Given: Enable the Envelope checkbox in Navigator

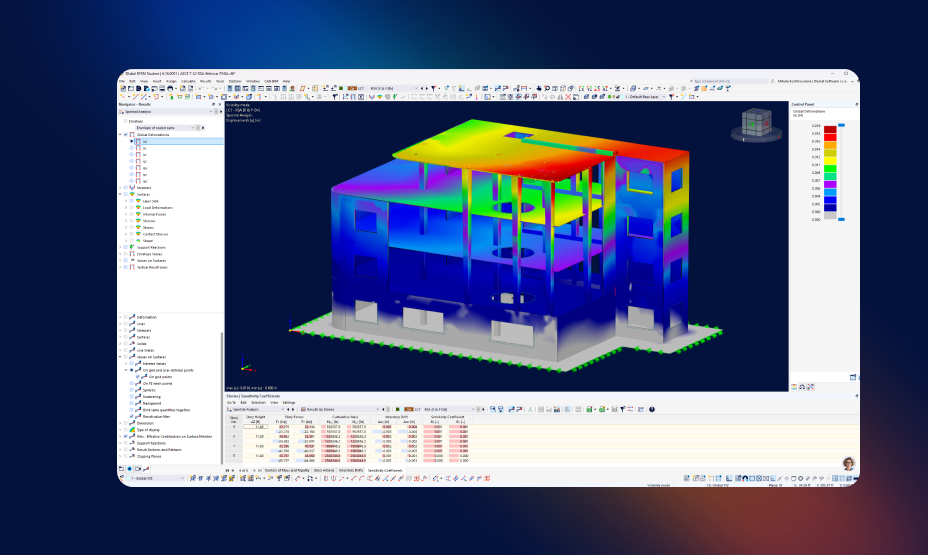Looking at the screenshot, I should tap(125, 121).
